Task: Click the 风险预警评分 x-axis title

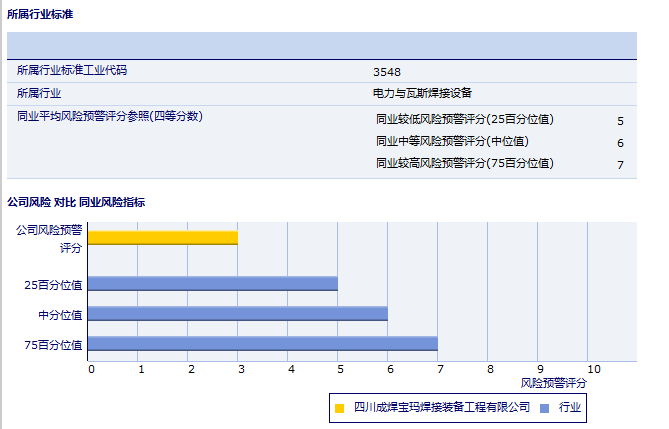Action: click(x=554, y=383)
